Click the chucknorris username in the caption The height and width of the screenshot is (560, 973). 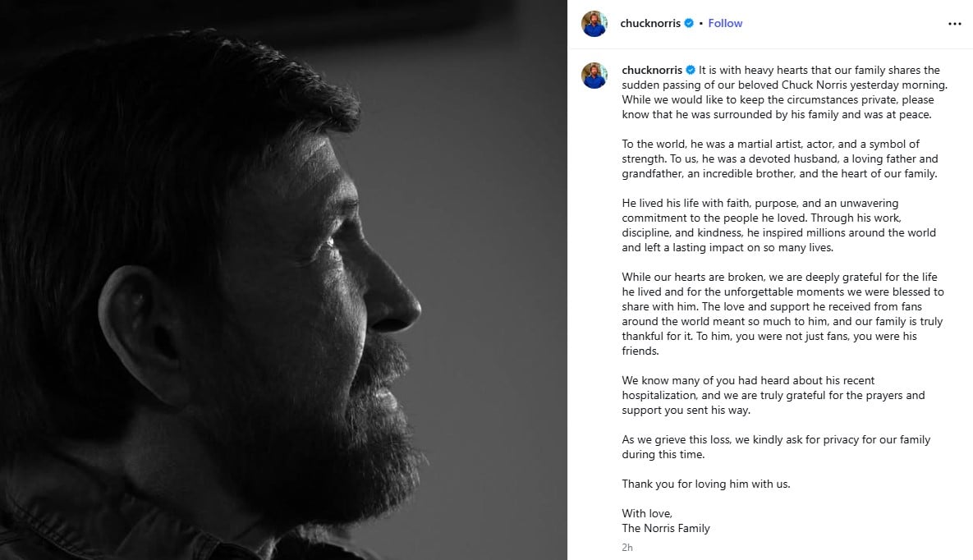coord(652,71)
